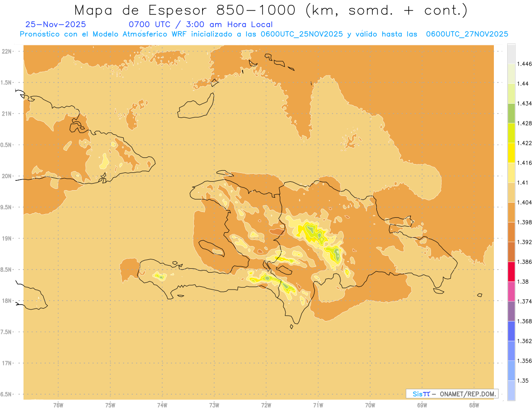The width and height of the screenshot is (532, 411).
Task: Click the "6.5N" latitude axis label
Action: click(x=7, y=394)
